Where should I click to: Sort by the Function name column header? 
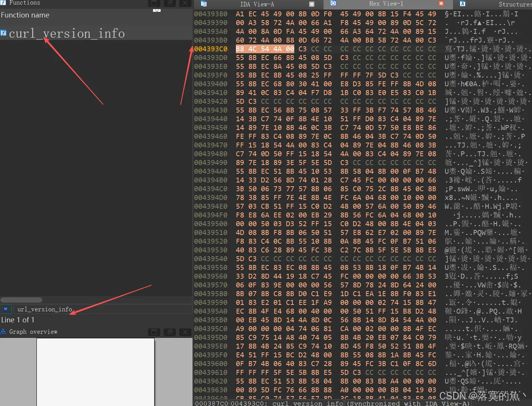pos(25,15)
